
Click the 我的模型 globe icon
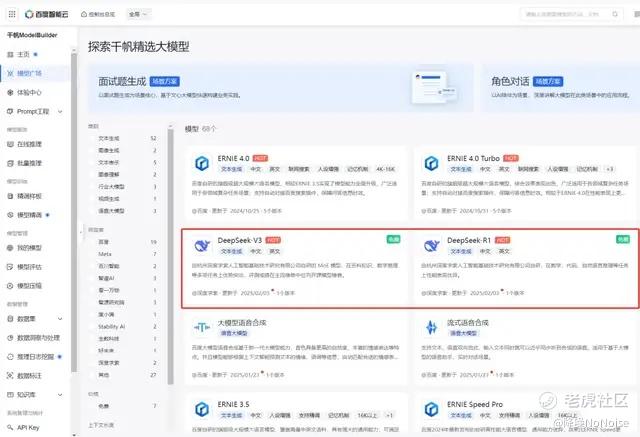[x=10, y=248]
